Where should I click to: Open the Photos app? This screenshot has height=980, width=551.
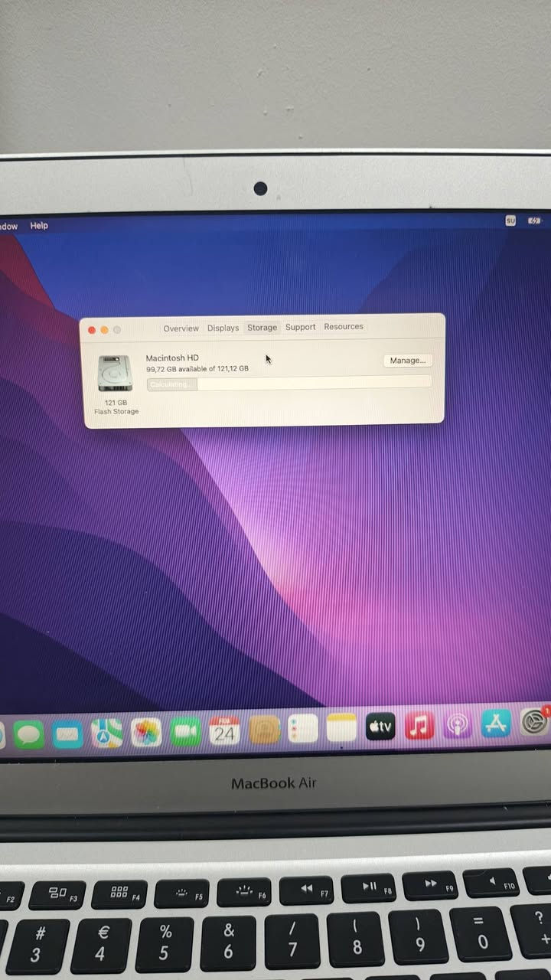pyautogui.click(x=145, y=733)
